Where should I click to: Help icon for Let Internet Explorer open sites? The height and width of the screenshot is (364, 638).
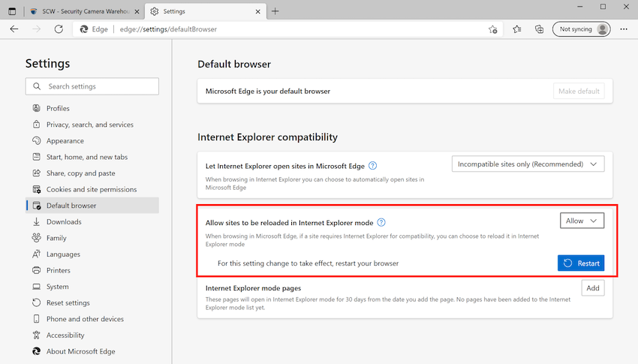[373, 166]
